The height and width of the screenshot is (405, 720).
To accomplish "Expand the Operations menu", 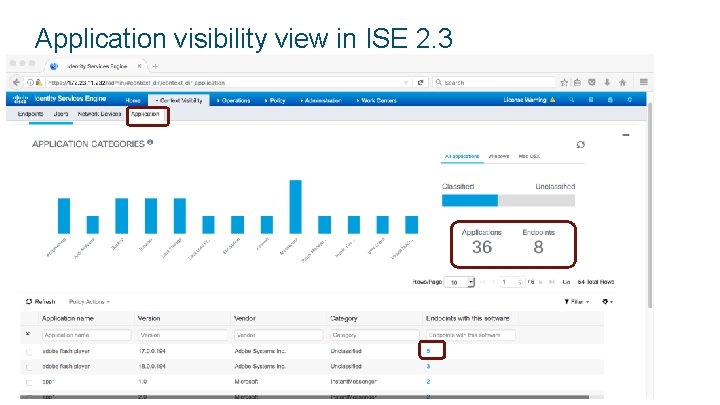I will [x=234, y=100].
